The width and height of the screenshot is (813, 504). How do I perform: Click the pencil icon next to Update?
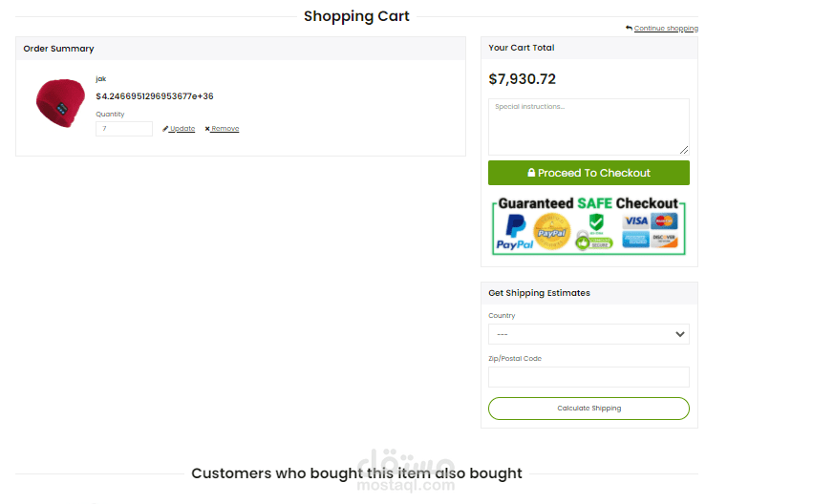coord(165,129)
